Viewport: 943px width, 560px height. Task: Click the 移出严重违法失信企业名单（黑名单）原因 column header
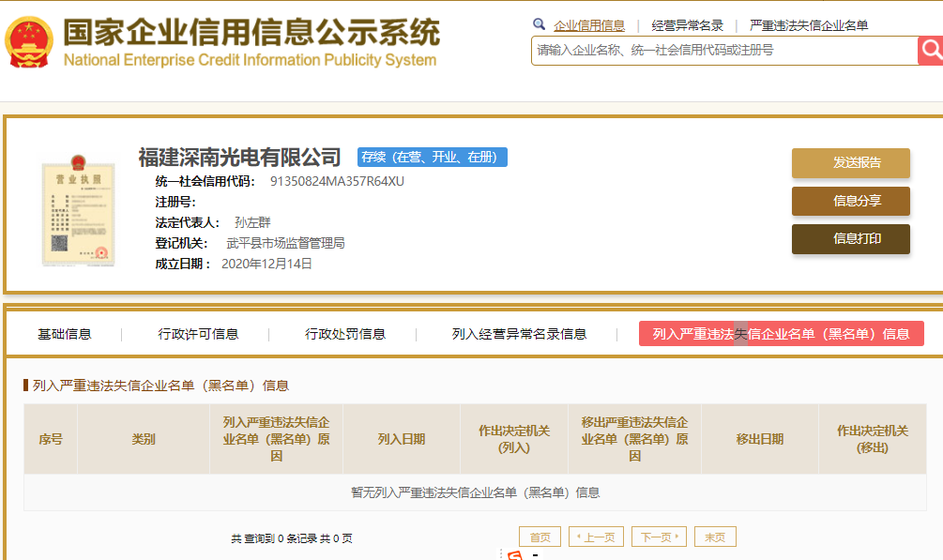(x=634, y=439)
